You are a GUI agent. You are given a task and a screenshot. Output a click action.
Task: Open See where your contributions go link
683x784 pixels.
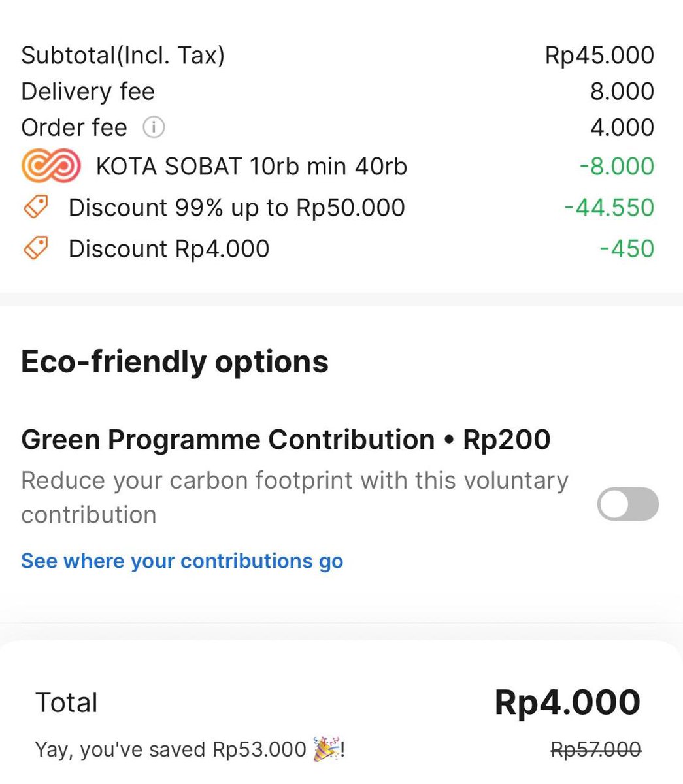[182, 561]
